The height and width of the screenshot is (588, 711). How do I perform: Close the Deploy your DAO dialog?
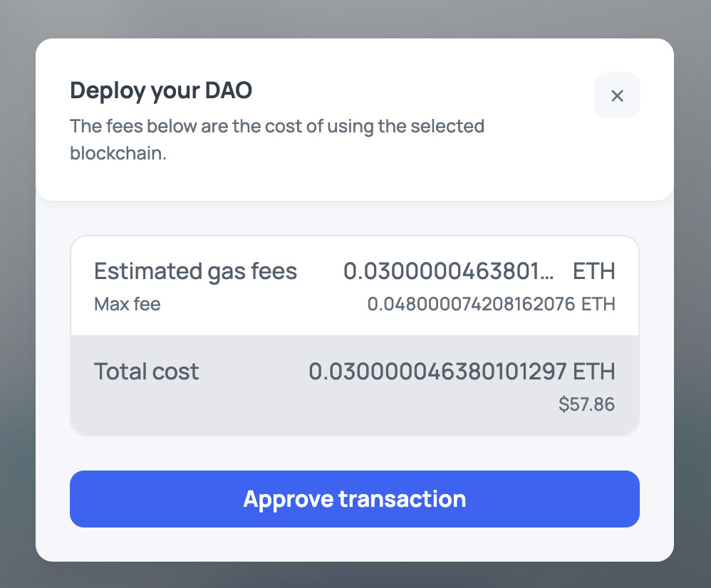(617, 95)
